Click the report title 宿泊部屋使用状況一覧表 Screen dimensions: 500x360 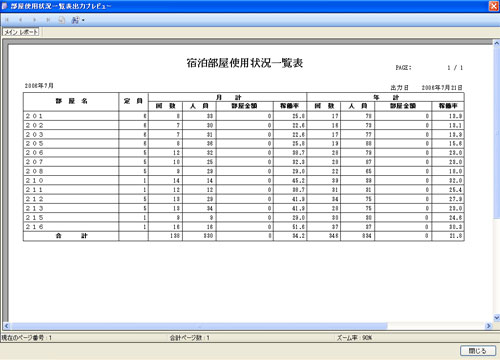pyautogui.click(x=245, y=63)
